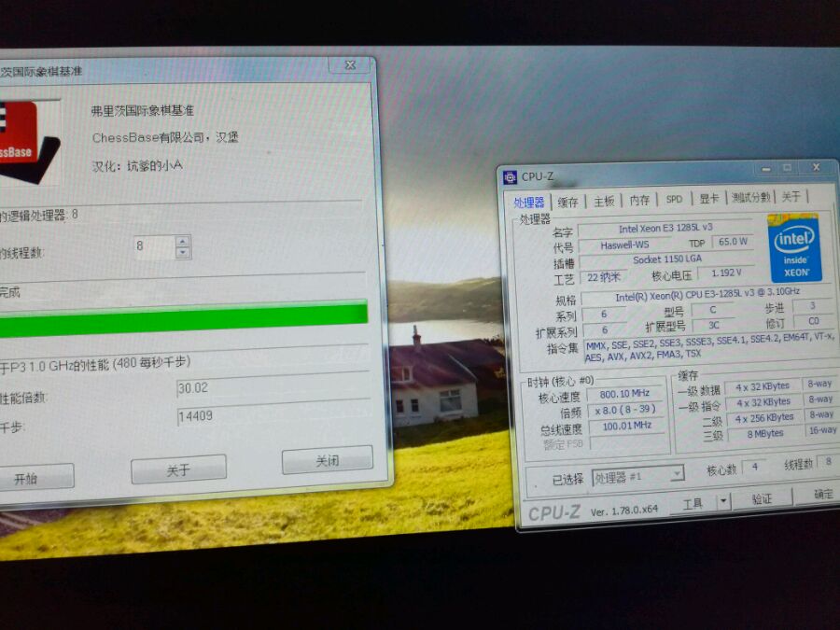This screenshot has width=840, height=630.
Task: Click the 核心数 value 4
Action: tap(754, 467)
